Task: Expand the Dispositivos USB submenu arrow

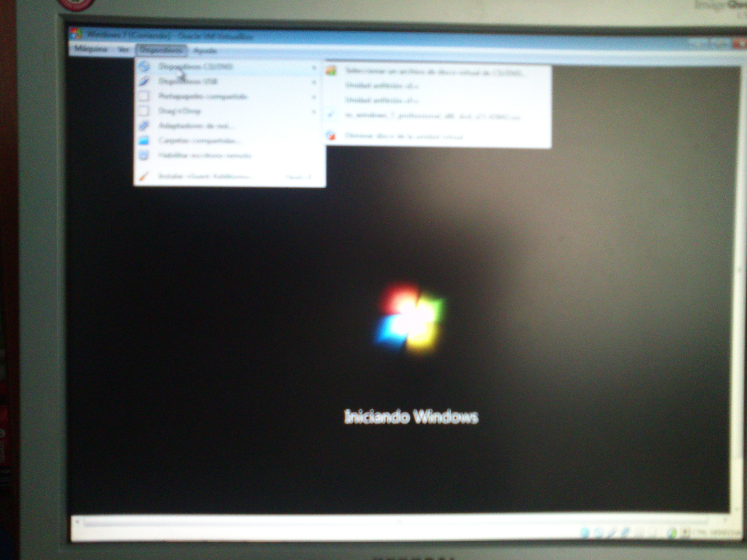Action: click(314, 82)
